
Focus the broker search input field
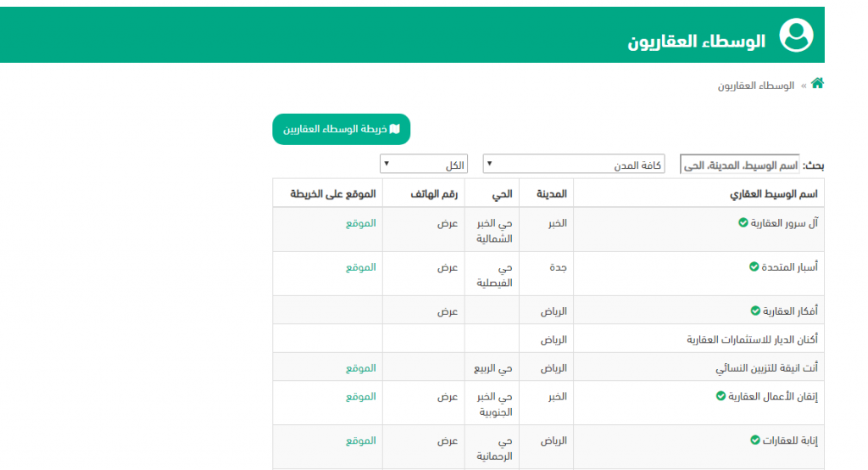(x=739, y=165)
